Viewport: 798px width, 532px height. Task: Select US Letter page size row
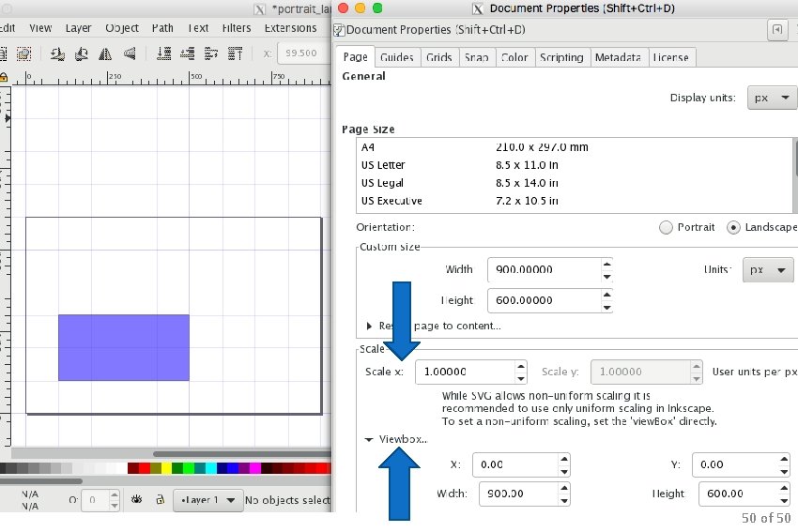(575, 165)
